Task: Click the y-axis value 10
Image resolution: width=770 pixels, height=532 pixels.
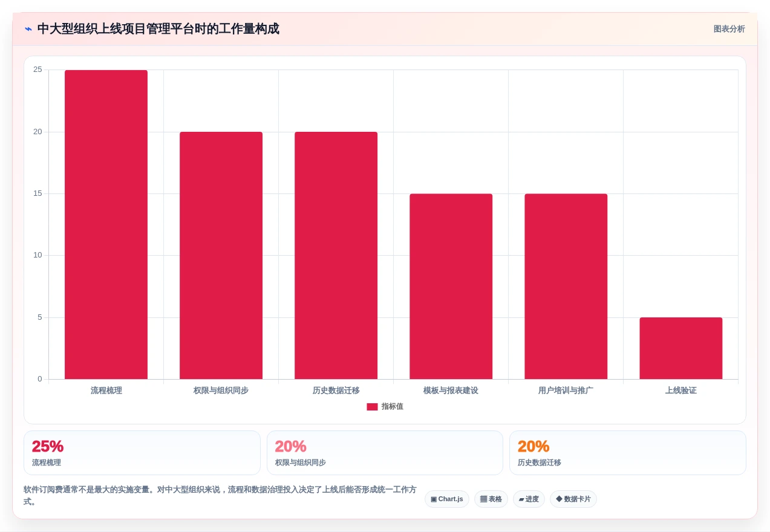Action: (38, 255)
